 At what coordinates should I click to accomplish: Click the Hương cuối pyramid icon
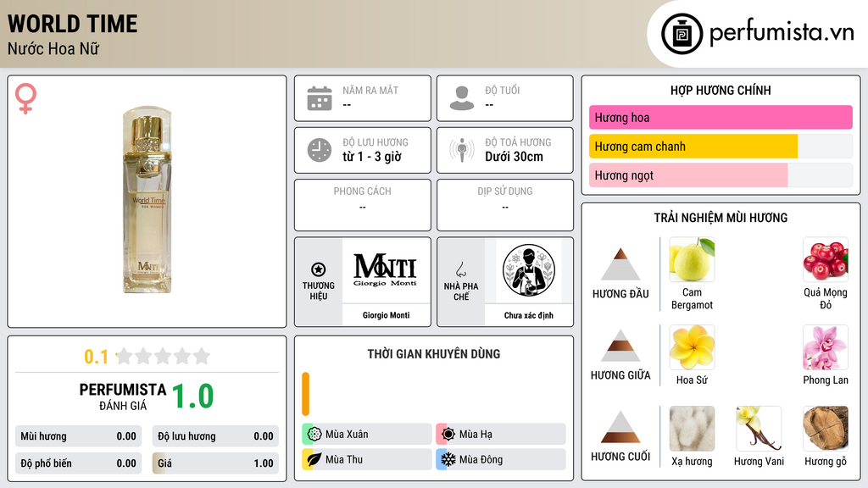(x=620, y=427)
